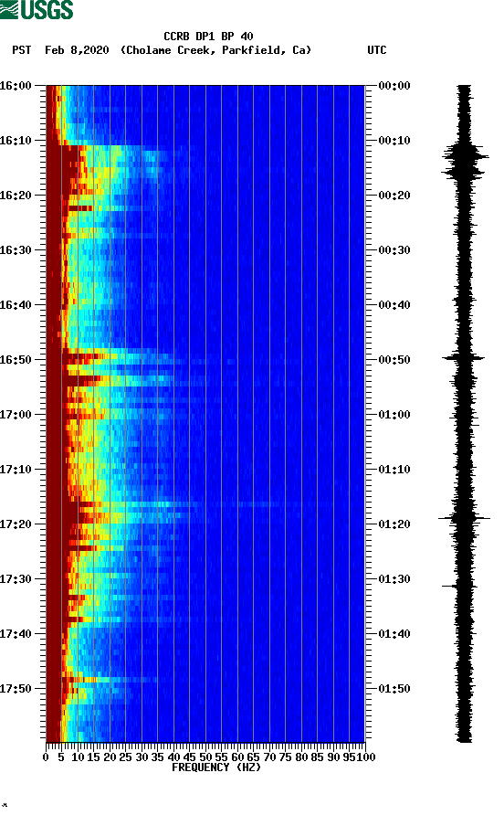Click the '17:10' PST time label

pos(16,470)
